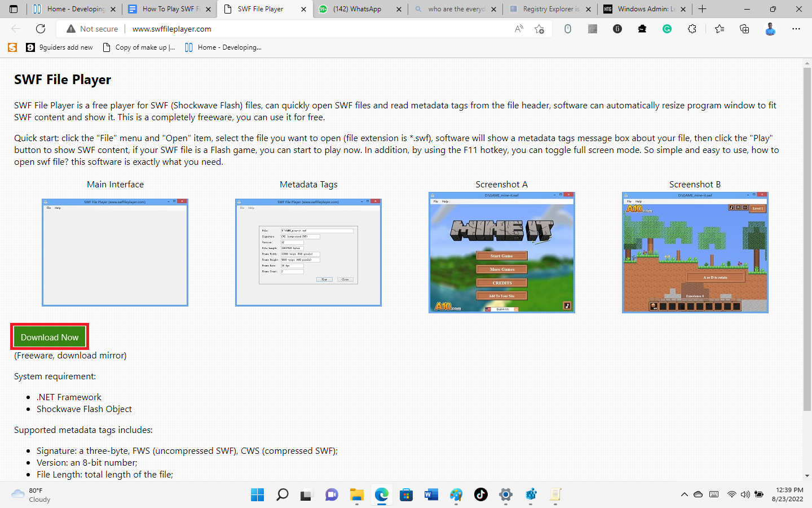Click the SWF File Player heading
This screenshot has width=812, height=508.
(63, 80)
